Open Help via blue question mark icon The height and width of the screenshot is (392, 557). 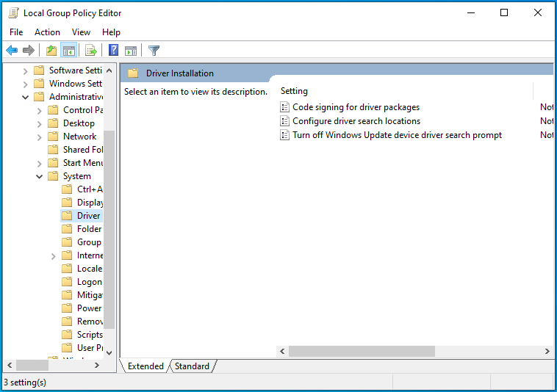(x=114, y=51)
